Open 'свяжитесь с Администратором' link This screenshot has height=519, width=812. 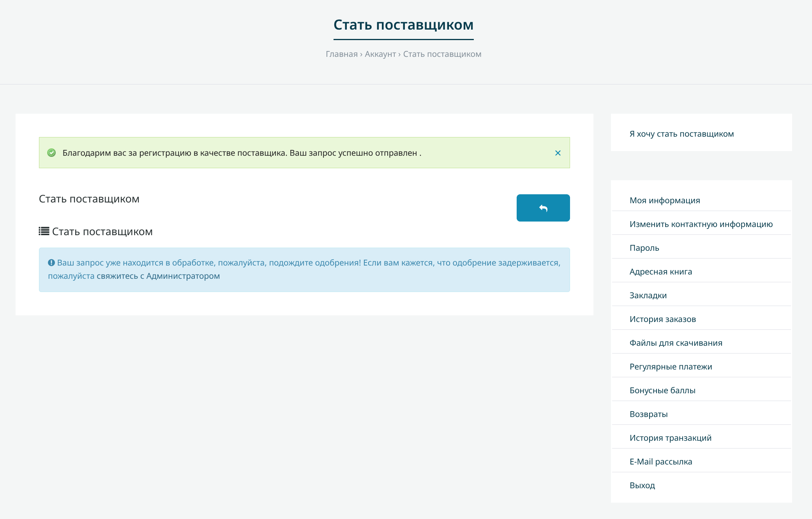click(158, 276)
